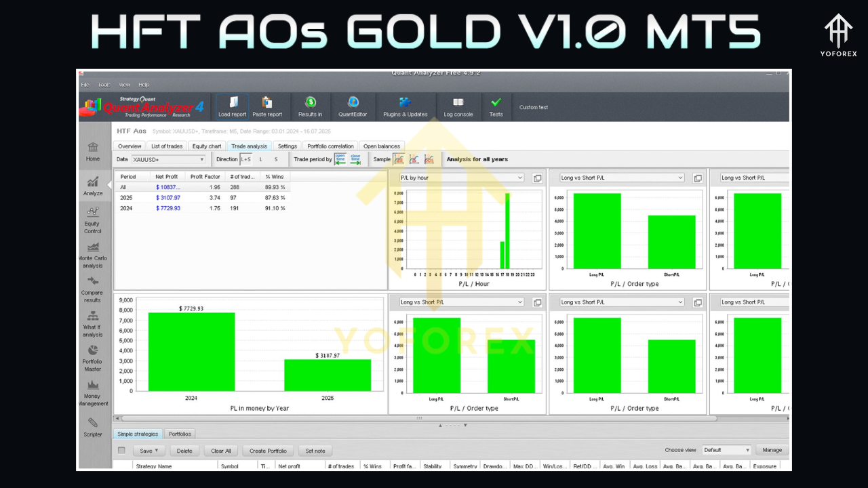Open Monte Carlo analysis in the sidebar
The image size is (868, 488).
click(x=93, y=254)
